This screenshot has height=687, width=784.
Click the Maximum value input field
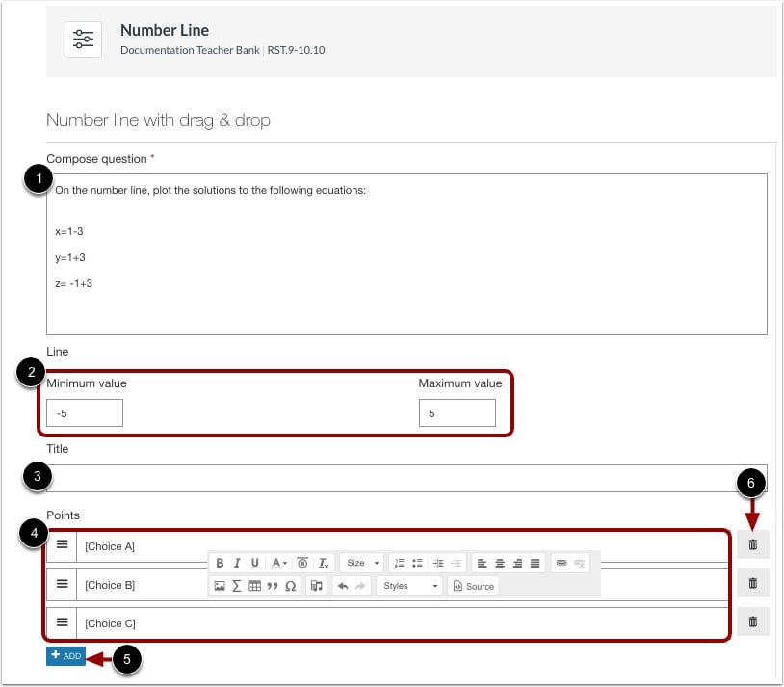coord(457,412)
